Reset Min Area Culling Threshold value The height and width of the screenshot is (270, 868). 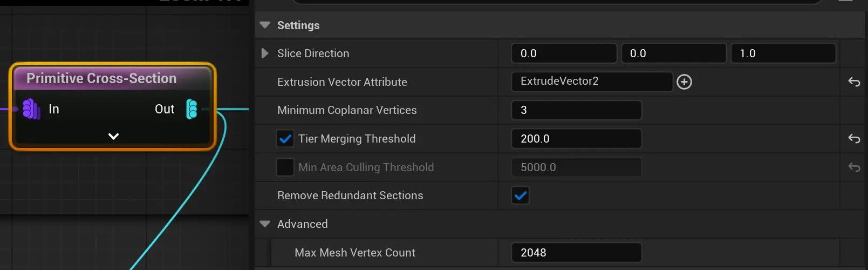click(x=853, y=167)
